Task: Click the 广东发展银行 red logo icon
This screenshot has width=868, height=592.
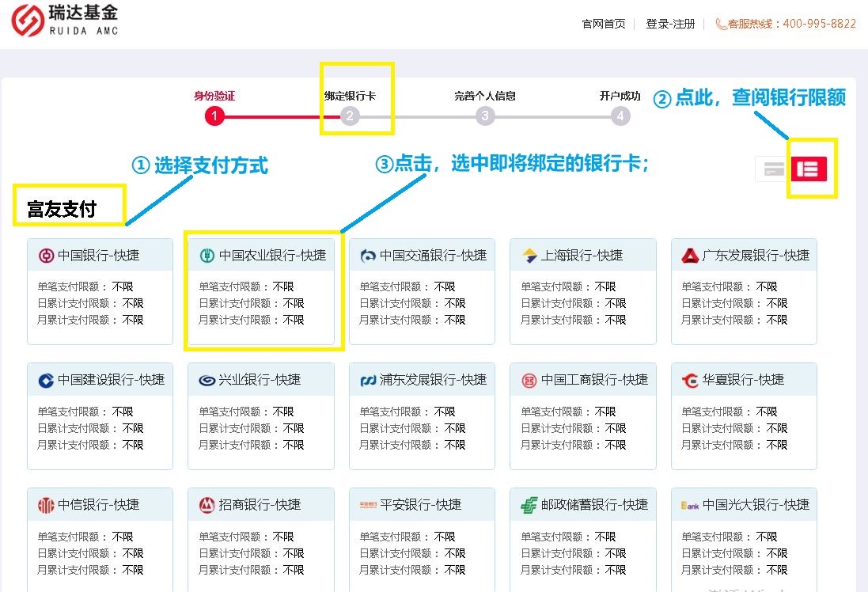Action: [690, 256]
